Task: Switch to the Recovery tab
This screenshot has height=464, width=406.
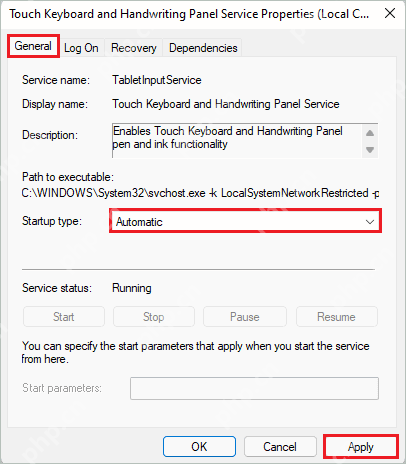Action: pos(134,48)
